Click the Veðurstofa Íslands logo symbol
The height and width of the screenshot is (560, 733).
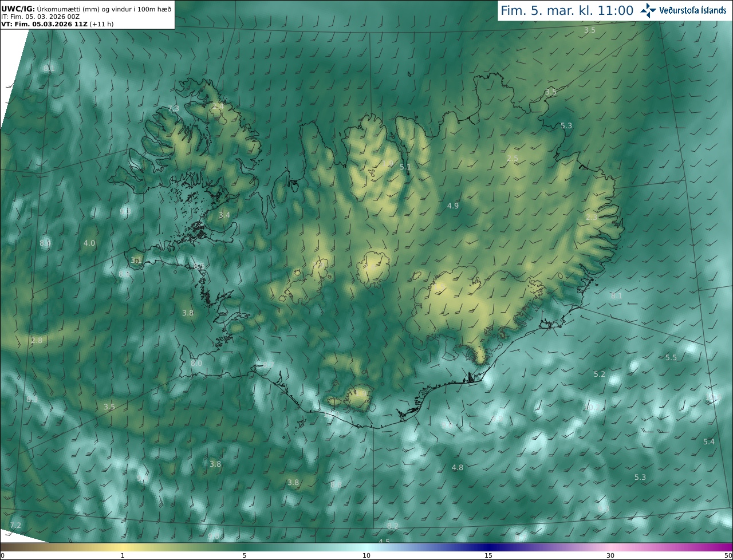pyautogui.click(x=648, y=10)
